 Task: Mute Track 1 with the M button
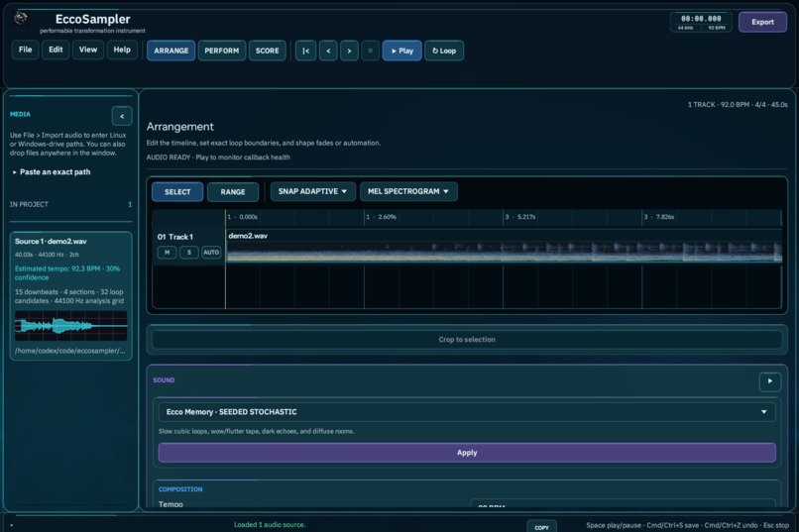pos(168,253)
